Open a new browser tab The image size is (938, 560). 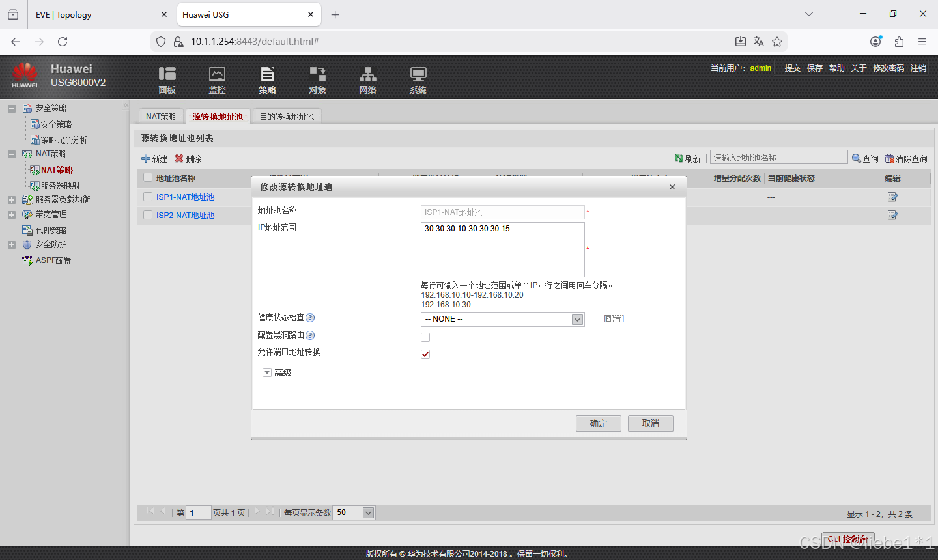click(x=335, y=14)
